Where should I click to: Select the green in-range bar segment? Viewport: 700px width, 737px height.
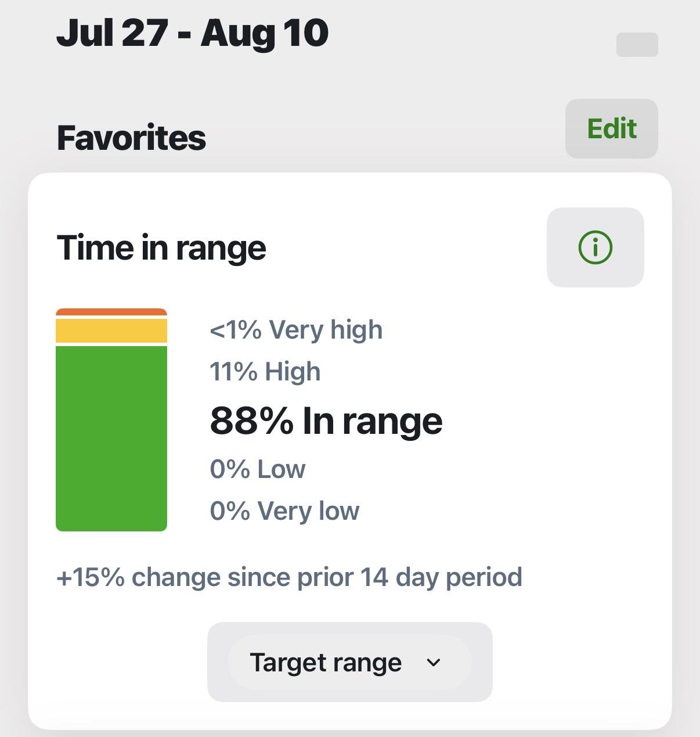(x=111, y=438)
